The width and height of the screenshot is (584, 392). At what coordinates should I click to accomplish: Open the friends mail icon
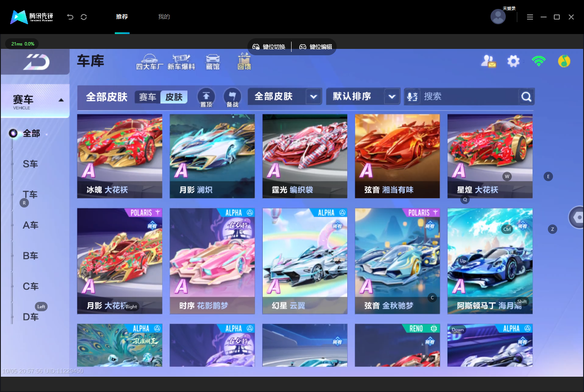pyautogui.click(x=488, y=61)
